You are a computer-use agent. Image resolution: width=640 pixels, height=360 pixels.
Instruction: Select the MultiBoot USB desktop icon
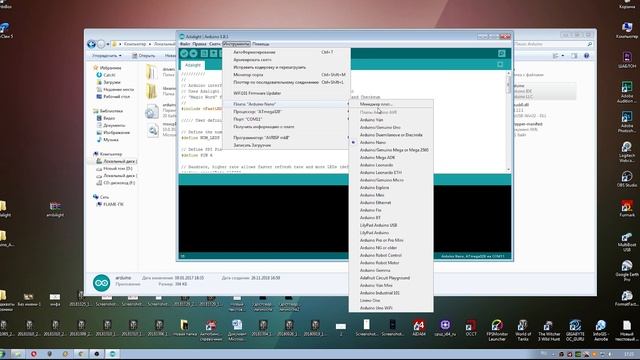(627, 241)
